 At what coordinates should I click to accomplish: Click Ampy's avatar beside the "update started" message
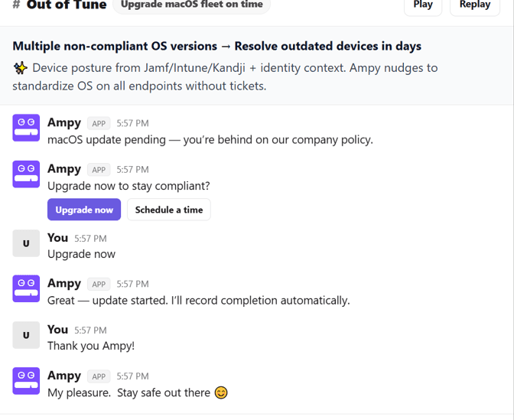click(26, 288)
